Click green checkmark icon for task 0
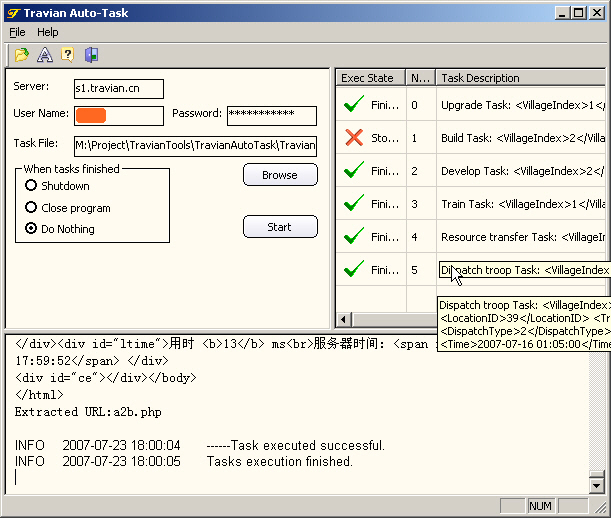 (354, 104)
